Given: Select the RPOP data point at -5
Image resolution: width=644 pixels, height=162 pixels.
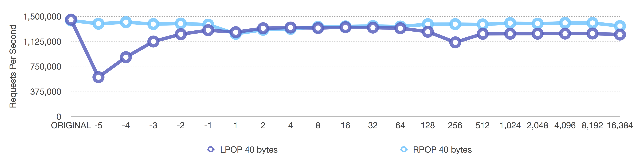Looking at the screenshot, I should 98,24.
